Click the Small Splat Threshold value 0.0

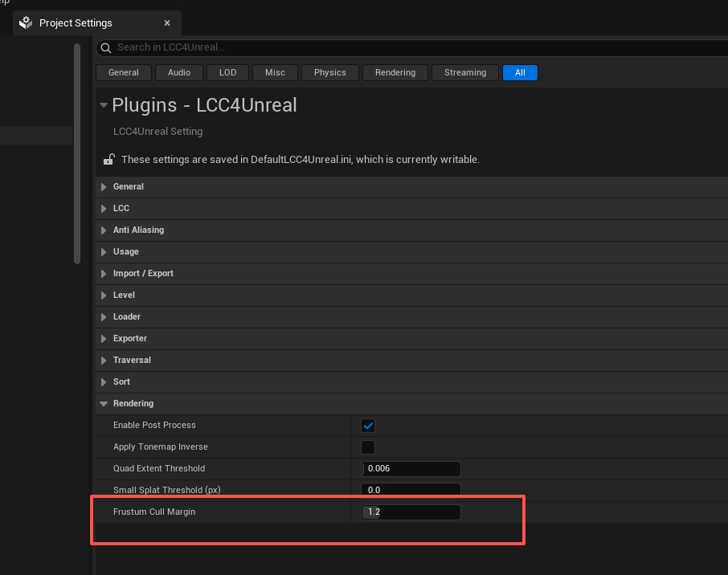pos(411,490)
